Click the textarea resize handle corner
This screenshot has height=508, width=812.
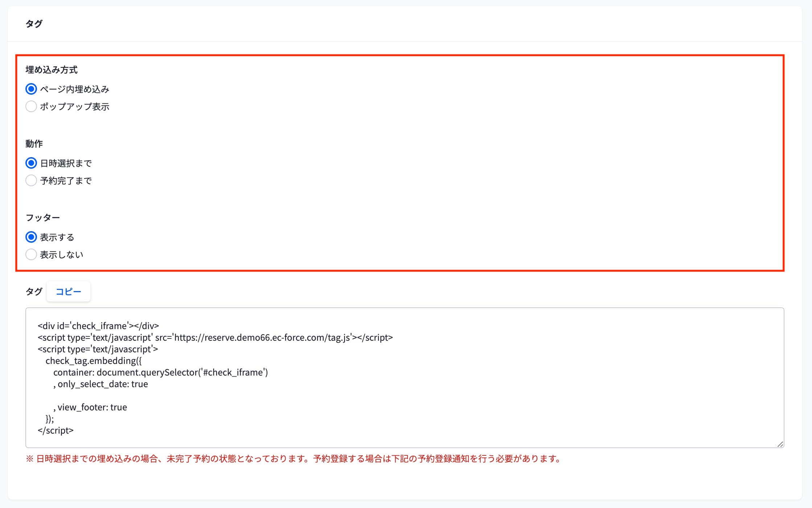click(x=780, y=444)
